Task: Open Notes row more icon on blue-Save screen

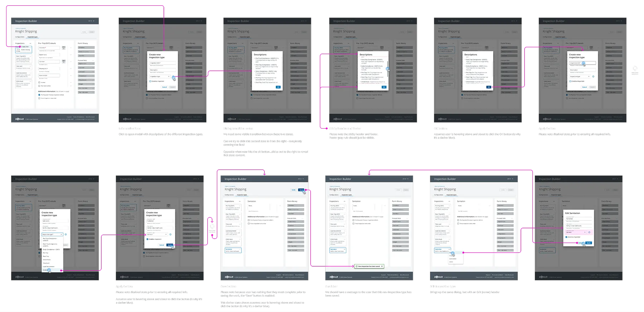Action: [x=280, y=206]
